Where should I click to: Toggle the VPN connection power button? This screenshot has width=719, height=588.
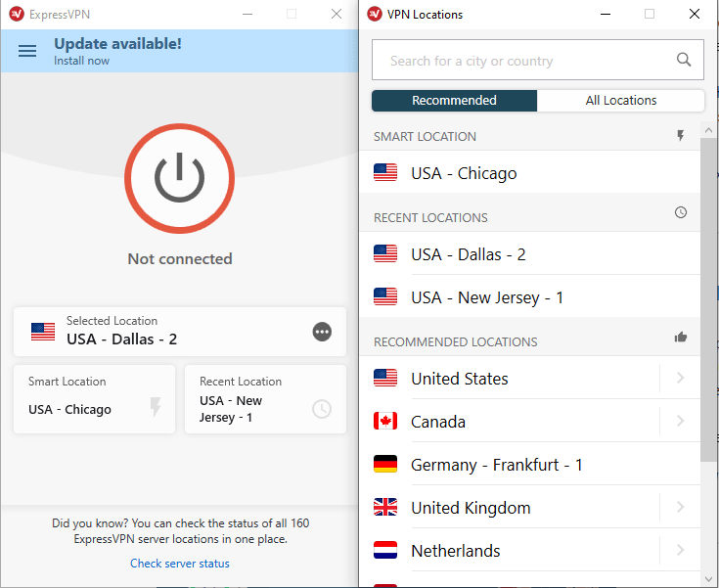(179, 178)
